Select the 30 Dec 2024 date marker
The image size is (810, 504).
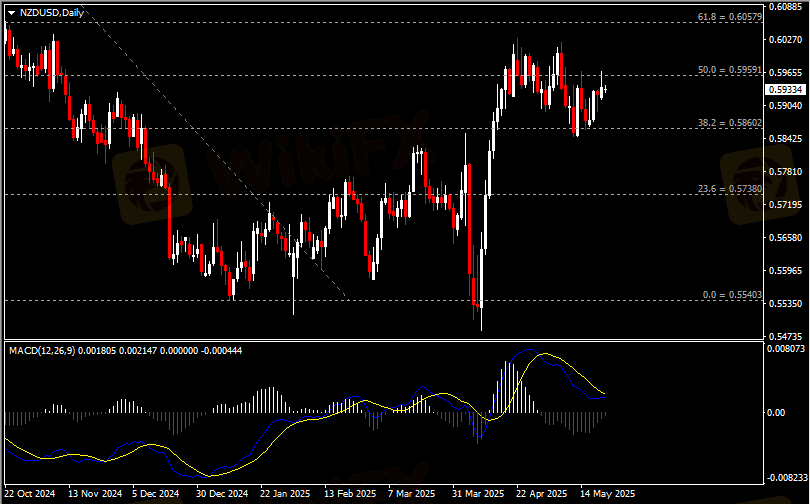coord(221,494)
